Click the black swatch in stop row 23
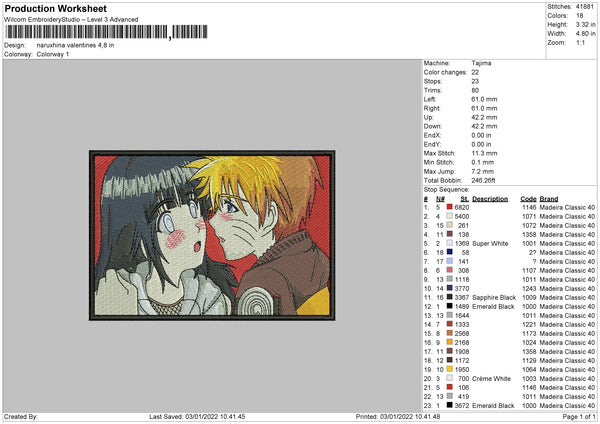The height and width of the screenshot is (424, 600). click(450, 405)
